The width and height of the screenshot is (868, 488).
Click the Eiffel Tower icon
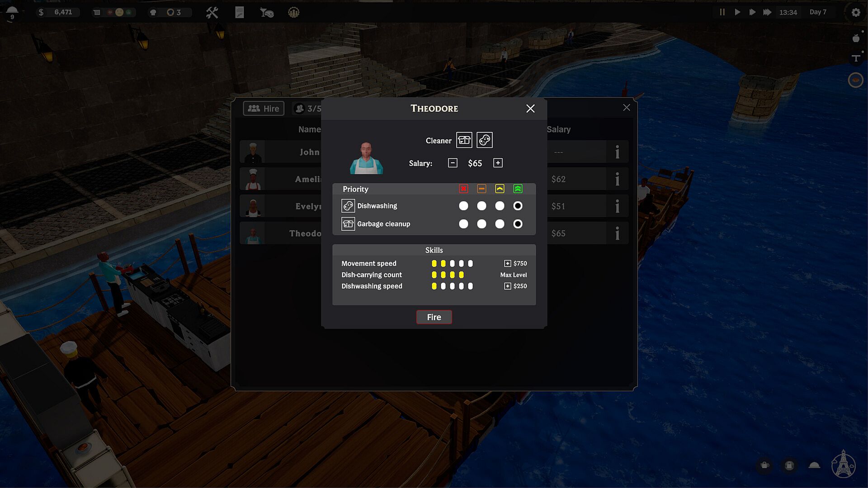(x=843, y=464)
